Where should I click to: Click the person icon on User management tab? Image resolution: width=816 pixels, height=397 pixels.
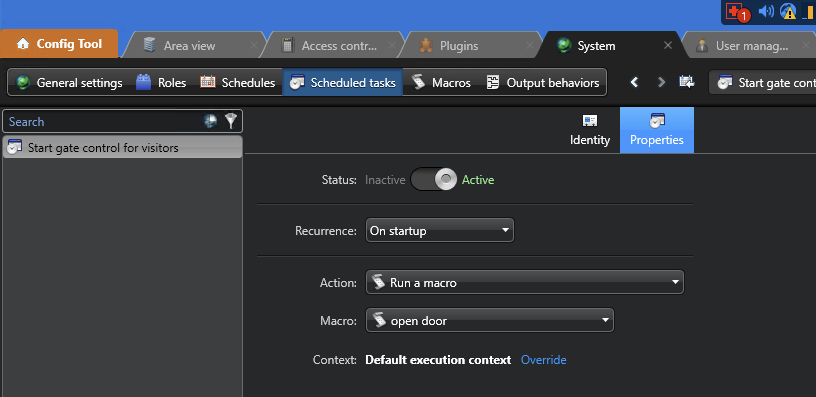[x=702, y=46]
